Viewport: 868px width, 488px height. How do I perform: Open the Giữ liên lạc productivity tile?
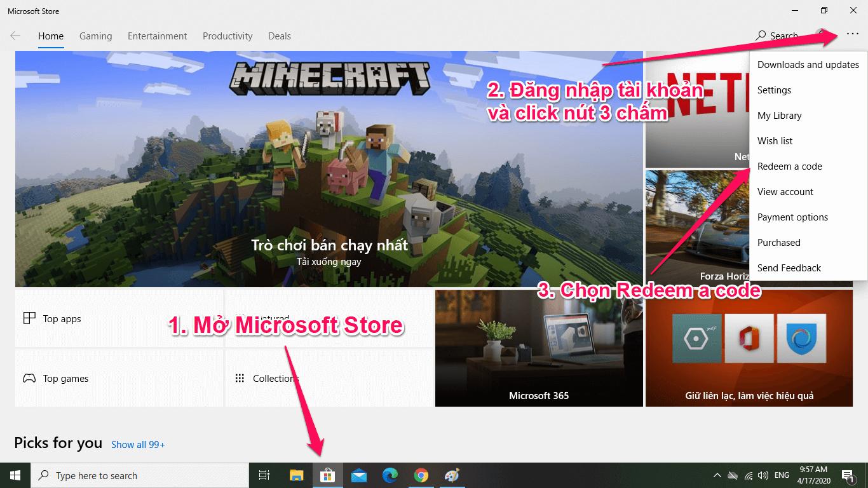pyautogui.click(x=749, y=348)
